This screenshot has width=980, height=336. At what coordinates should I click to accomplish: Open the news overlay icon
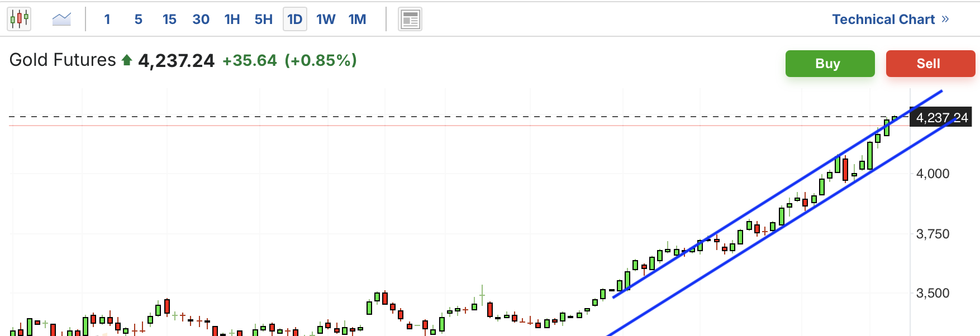pyautogui.click(x=410, y=20)
